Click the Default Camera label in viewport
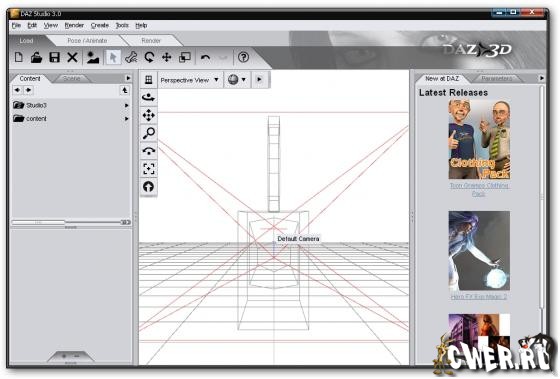This screenshot has height=379, width=560. (x=298, y=239)
